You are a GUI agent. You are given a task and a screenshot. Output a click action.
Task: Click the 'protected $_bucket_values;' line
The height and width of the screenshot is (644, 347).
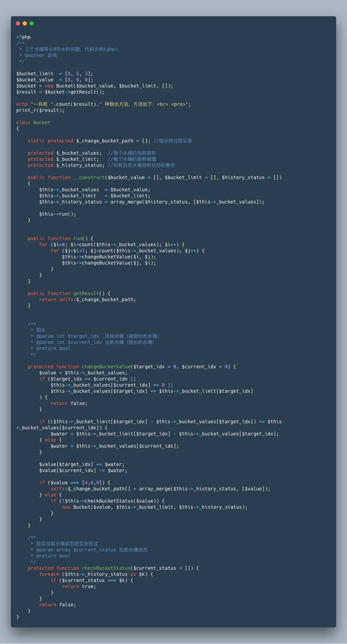pyautogui.click(x=92, y=153)
